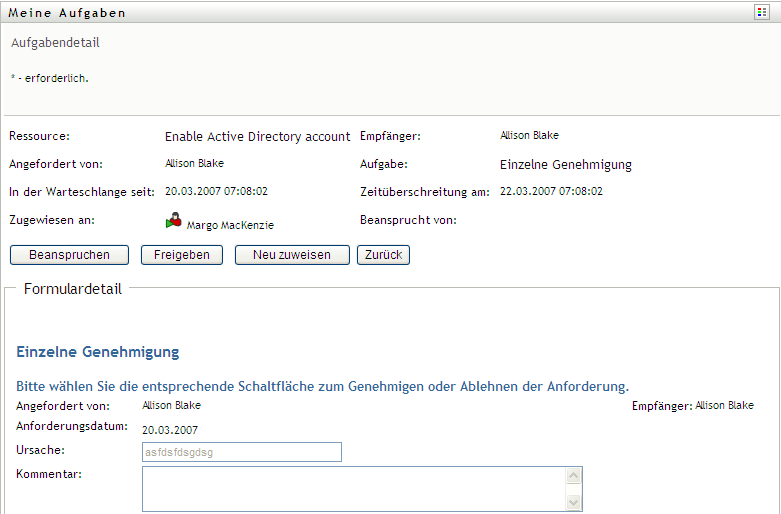This screenshot has height=514, width=781.
Task: Click the Kommentar scrollbar down arrow
Action: coord(574,503)
